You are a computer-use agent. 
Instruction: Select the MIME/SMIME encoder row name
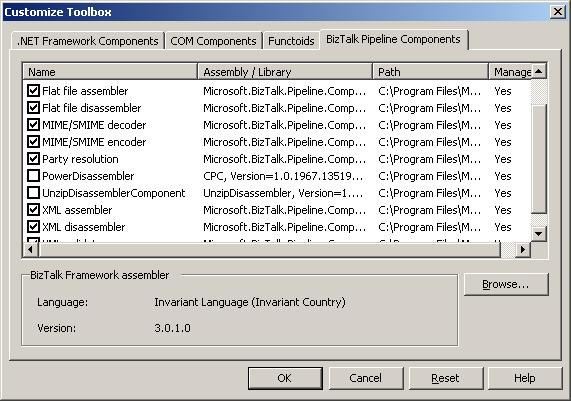pyautogui.click(x=94, y=142)
